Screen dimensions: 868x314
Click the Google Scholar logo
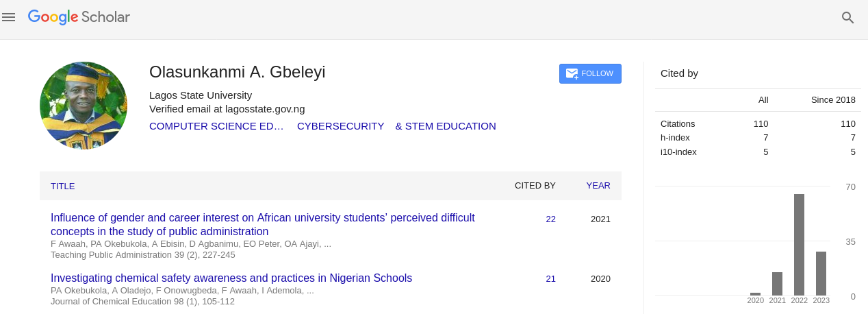79,17
